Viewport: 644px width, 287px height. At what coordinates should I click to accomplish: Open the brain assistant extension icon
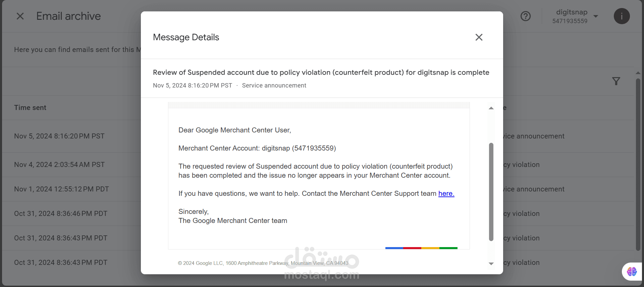[632, 271]
